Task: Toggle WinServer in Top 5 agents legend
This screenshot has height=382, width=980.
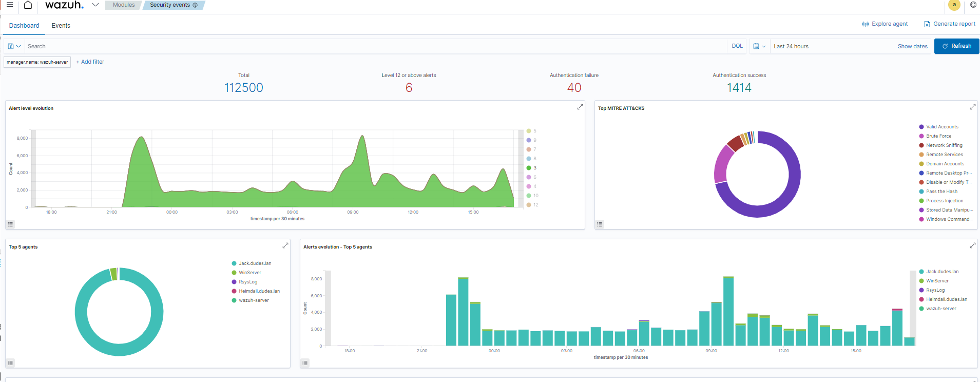Action: point(249,273)
